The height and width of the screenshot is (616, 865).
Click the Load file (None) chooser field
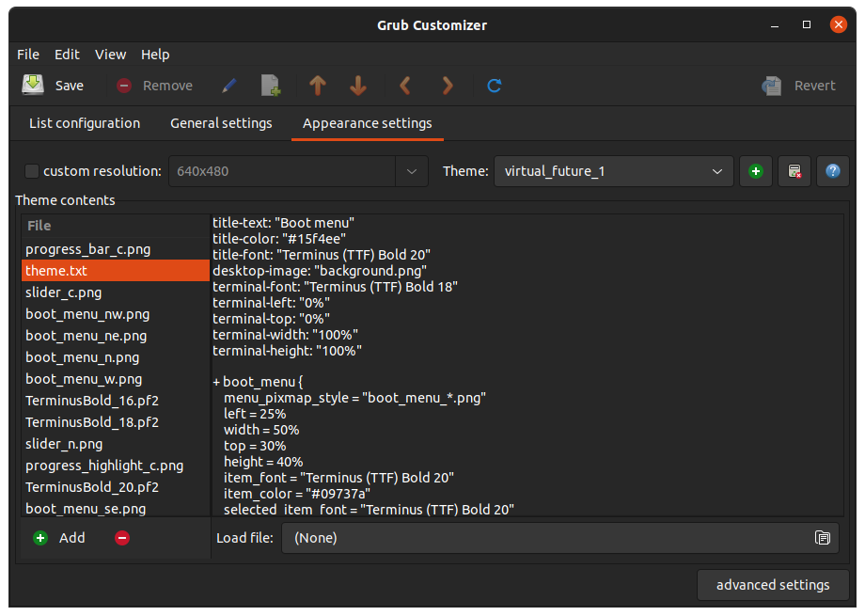click(560, 538)
